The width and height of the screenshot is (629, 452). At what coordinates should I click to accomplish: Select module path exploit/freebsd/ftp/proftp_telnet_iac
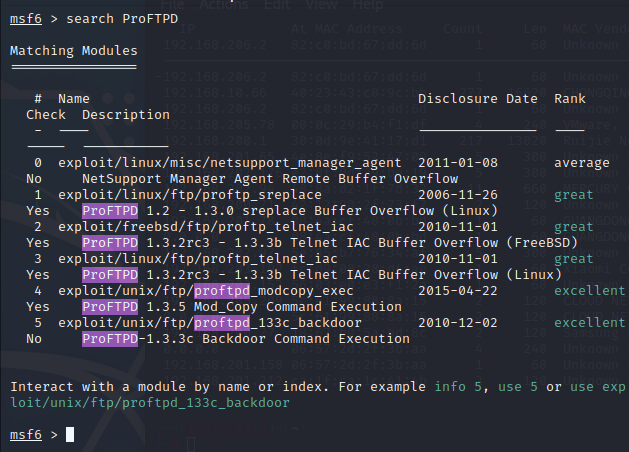coord(206,227)
